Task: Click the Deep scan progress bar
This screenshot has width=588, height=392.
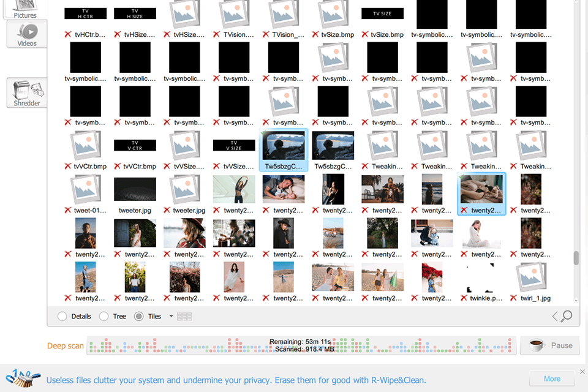Action: (300, 345)
